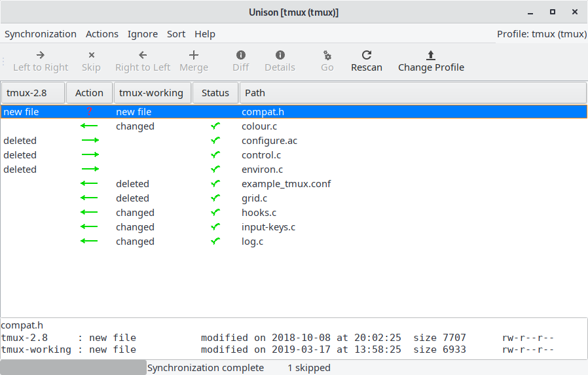Screen dimensions: 588x375
Task: Click the left arrow action for grid.c
Action: click(x=89, y=198)
